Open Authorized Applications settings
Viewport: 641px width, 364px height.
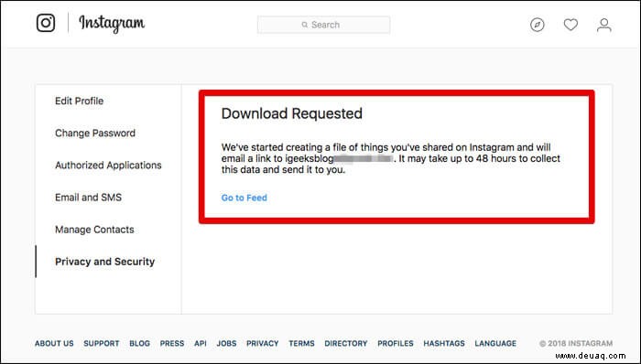(x=108, y=166)
